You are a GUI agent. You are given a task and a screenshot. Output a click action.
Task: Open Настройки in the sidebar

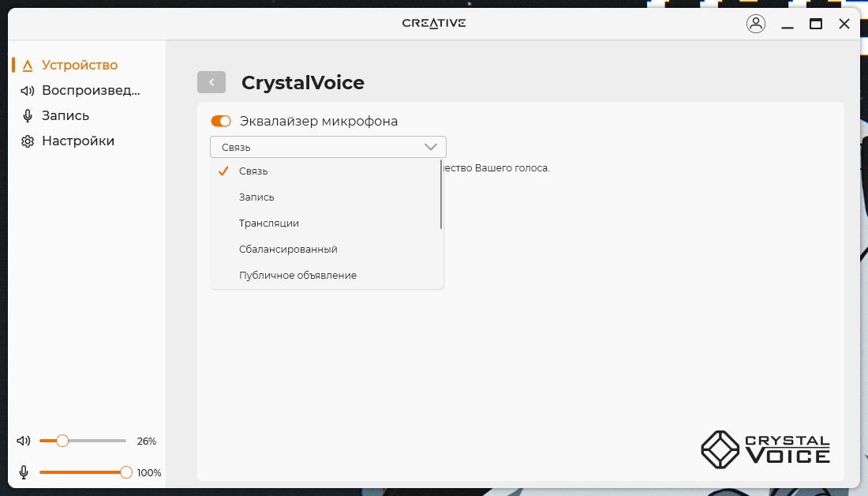(x=68, y=141)
